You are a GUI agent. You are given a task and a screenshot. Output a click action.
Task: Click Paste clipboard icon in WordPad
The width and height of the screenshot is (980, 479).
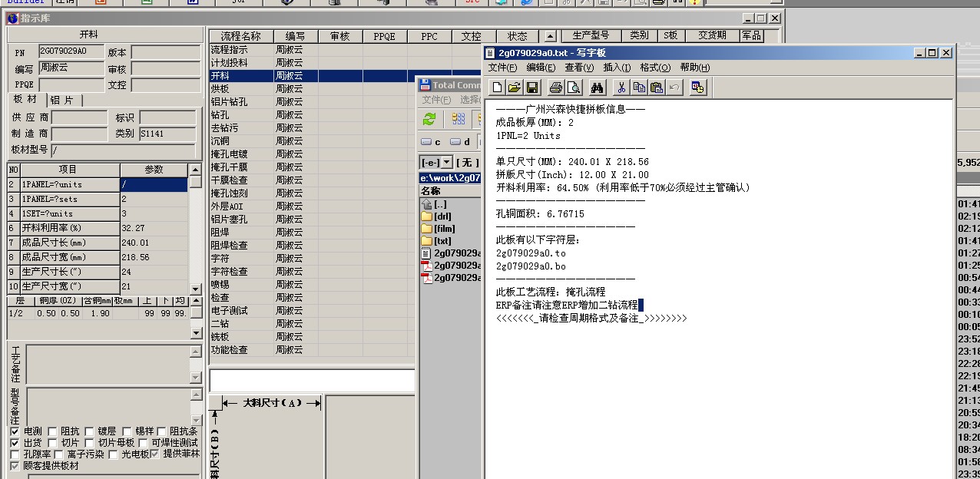656,88
